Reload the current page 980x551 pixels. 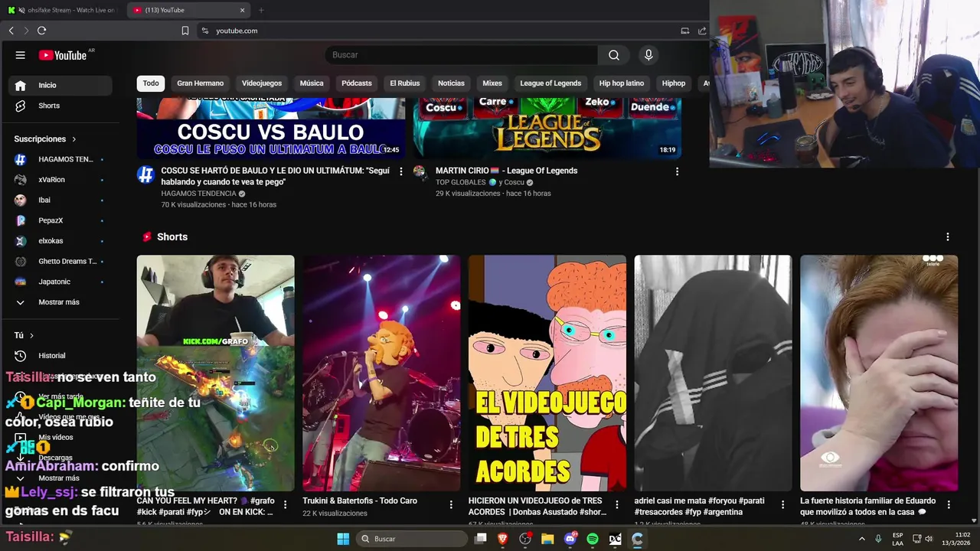coord(41,31)
